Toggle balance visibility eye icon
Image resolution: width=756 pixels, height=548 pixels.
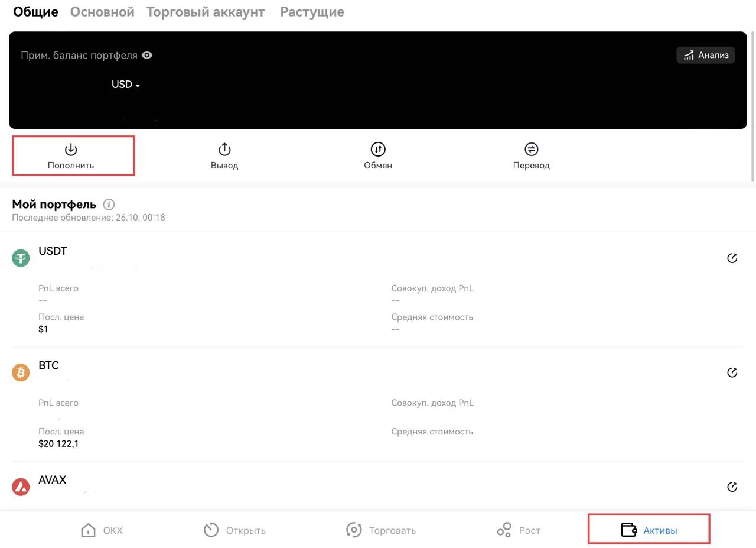pyautogui.click(x=147, y=56)
